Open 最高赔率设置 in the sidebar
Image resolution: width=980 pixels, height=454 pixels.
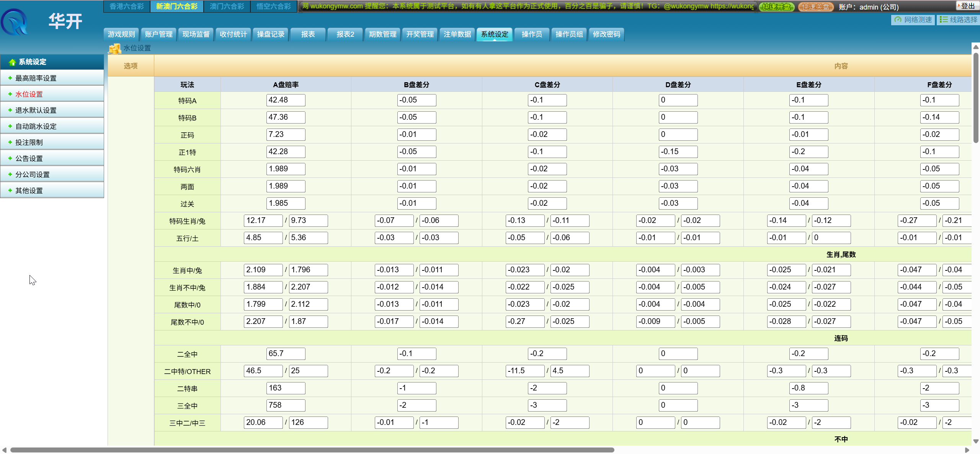point(52,78)
